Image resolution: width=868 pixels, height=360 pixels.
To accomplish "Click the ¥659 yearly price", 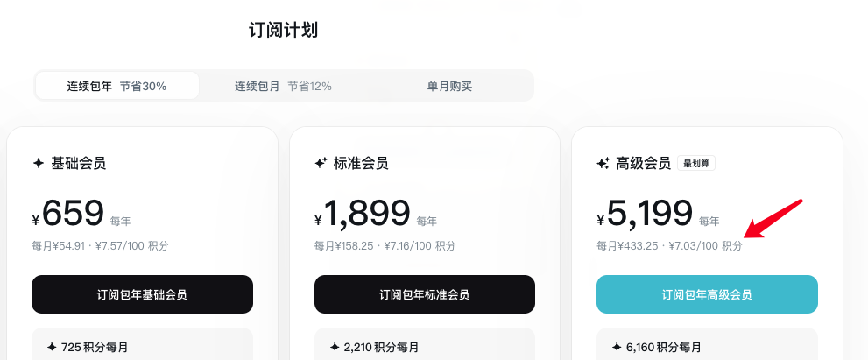I will click(x=73, y=213).
